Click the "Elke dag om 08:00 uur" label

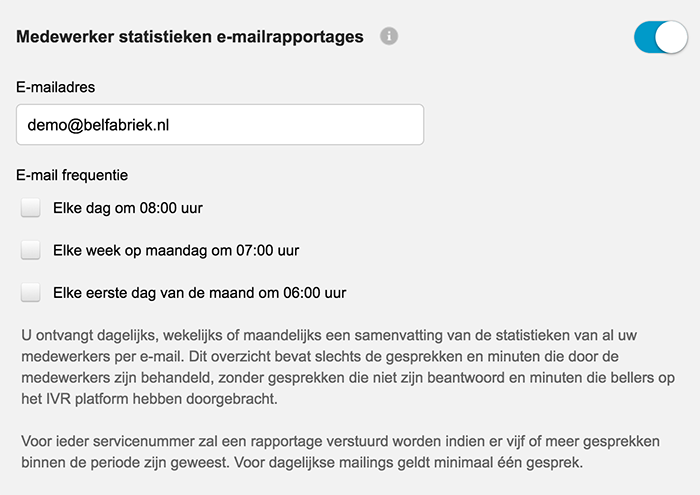(x=128, y=208)
